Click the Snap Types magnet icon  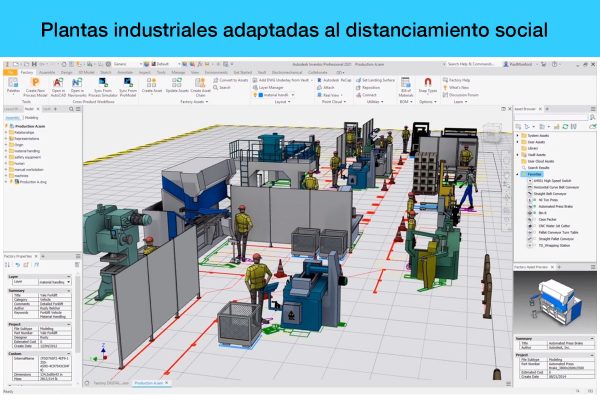428,82
